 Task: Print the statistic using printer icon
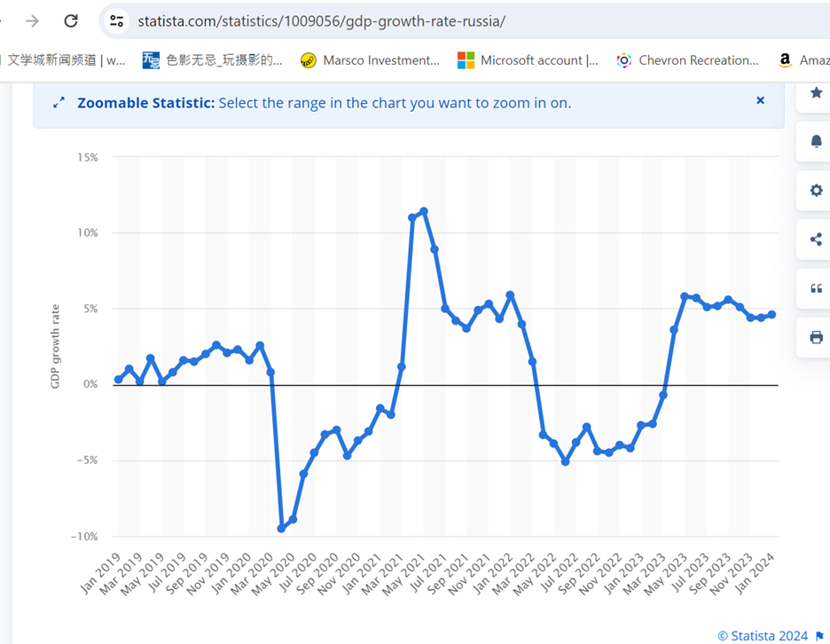(x=816, y=337)
